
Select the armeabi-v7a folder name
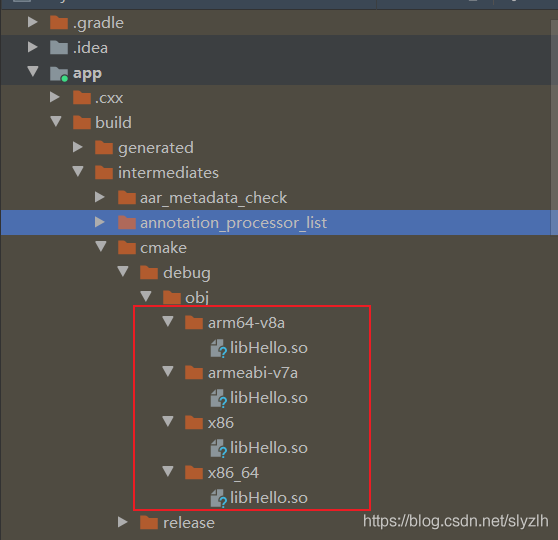point(253,373)
